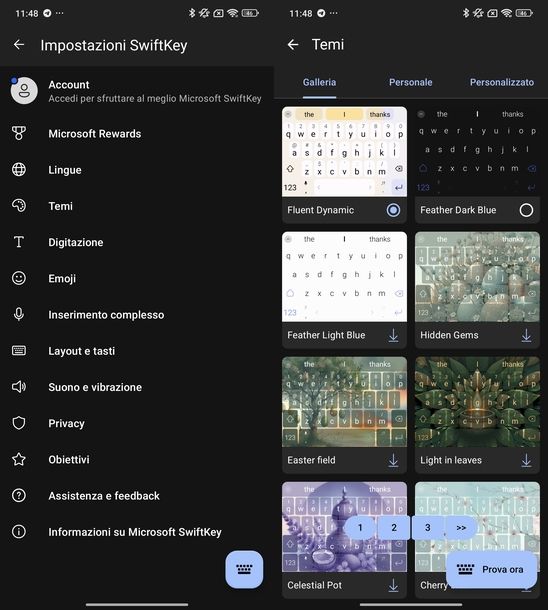The height and width of the screenshot is (610, 548).
Task: Tap the battery indicator in right status bar
Action: click(x=523, y=13)
